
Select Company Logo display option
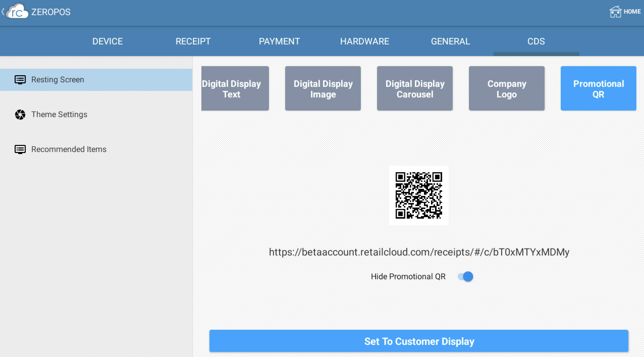[507, 88]
